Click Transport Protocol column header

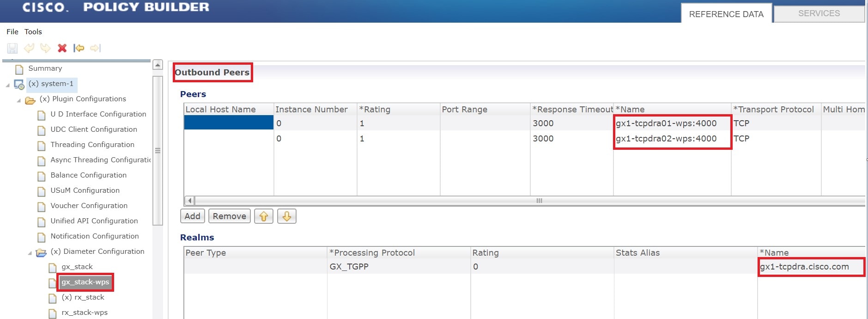776,110
